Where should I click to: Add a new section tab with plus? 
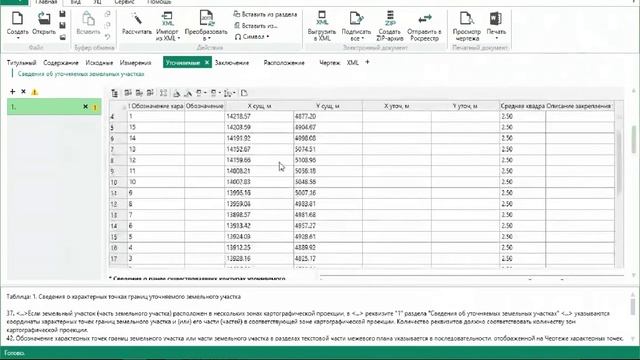tap(367, 62)
